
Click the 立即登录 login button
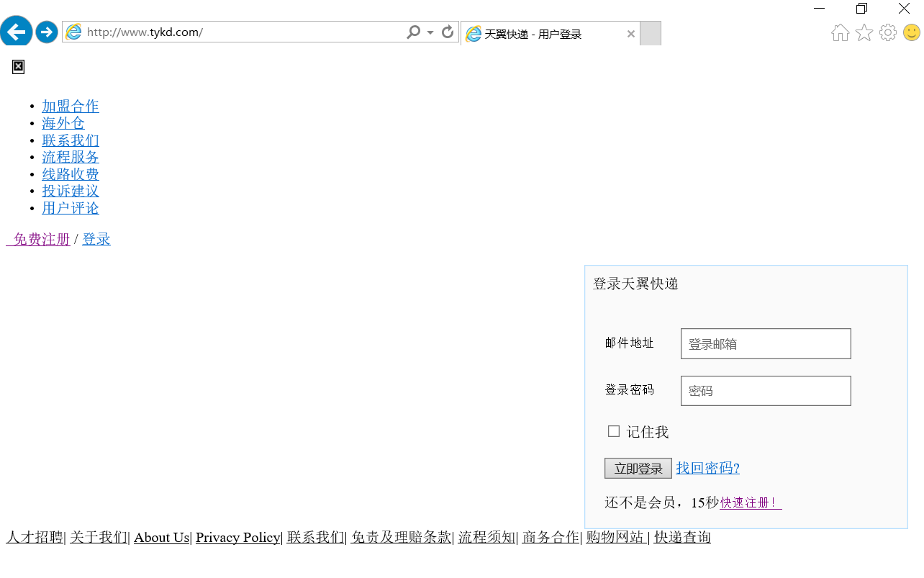(x=638, y=468)
